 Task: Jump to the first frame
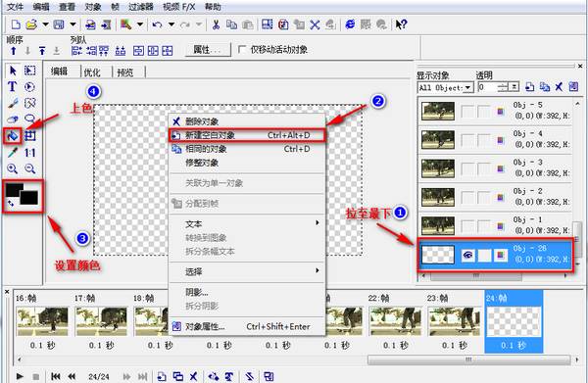[x=56, y=376]
